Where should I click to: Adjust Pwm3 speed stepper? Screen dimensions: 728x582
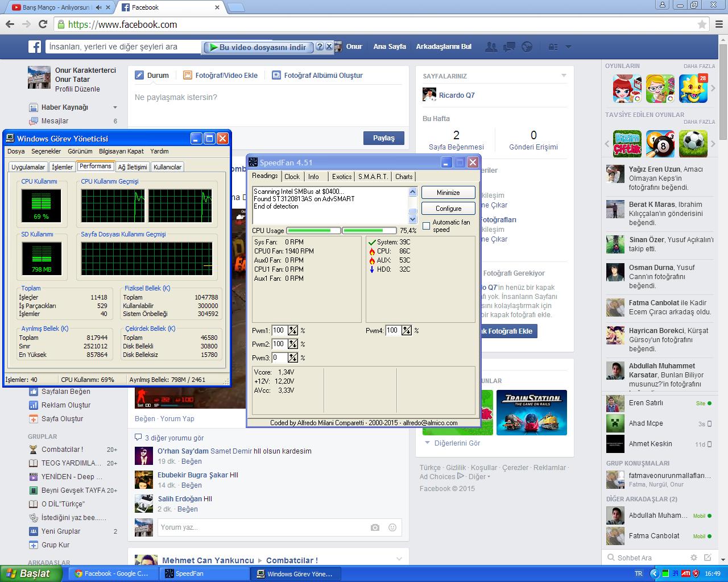292,357
